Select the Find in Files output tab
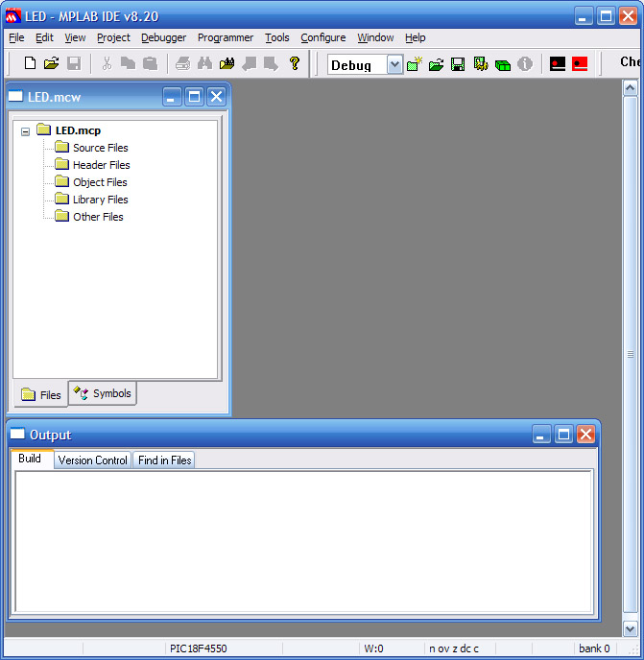Screen dimensions: 644x660 tap(164, 460)
